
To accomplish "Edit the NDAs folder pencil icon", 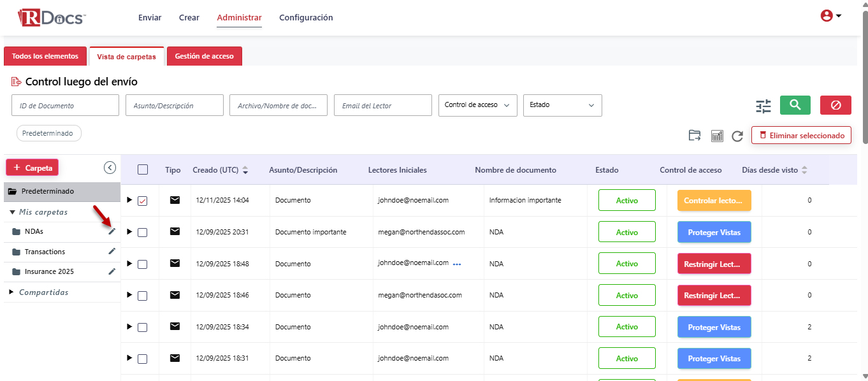I will tap(112, 231).
